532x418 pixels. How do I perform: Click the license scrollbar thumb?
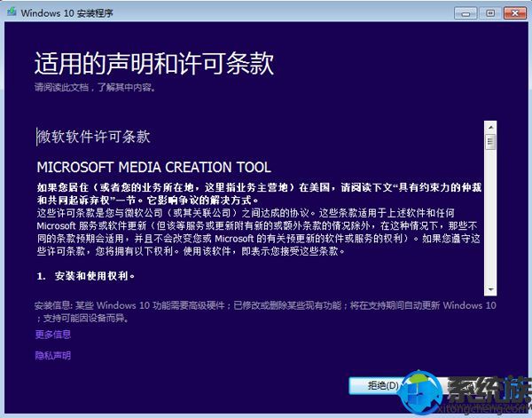[x=490, y=142]
